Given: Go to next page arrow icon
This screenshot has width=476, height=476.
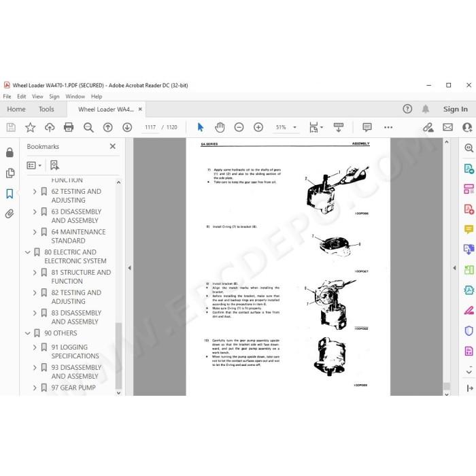Looking at the screenshot, I should pos(127,127).
